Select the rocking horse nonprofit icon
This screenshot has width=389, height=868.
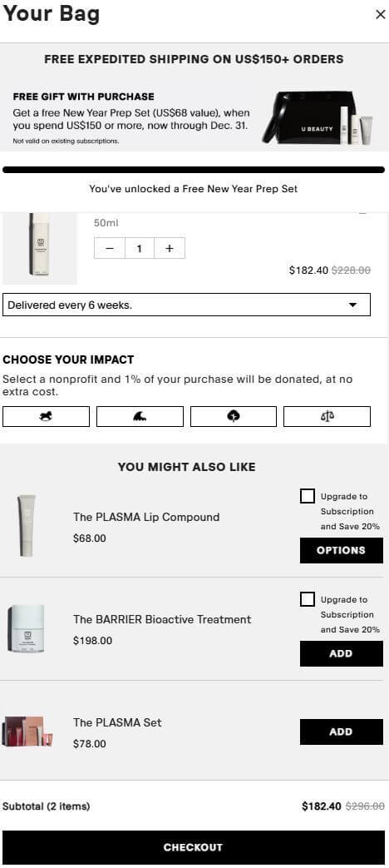tap(46, 416)
